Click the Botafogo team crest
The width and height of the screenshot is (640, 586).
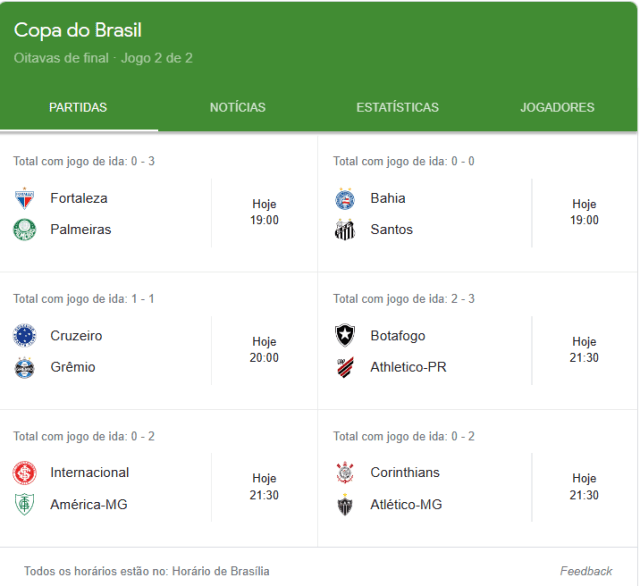[345, 336]
